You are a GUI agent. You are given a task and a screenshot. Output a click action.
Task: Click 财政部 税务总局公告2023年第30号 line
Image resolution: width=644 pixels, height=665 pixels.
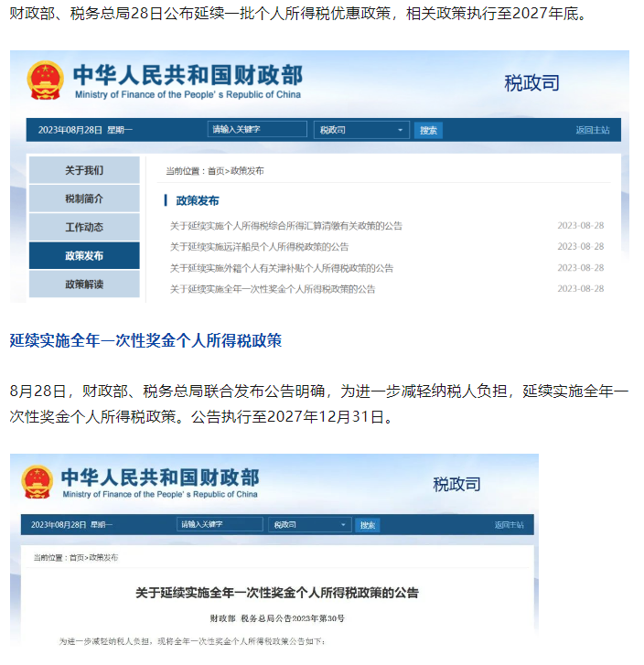pyautogui.click(x=277, y=618)
